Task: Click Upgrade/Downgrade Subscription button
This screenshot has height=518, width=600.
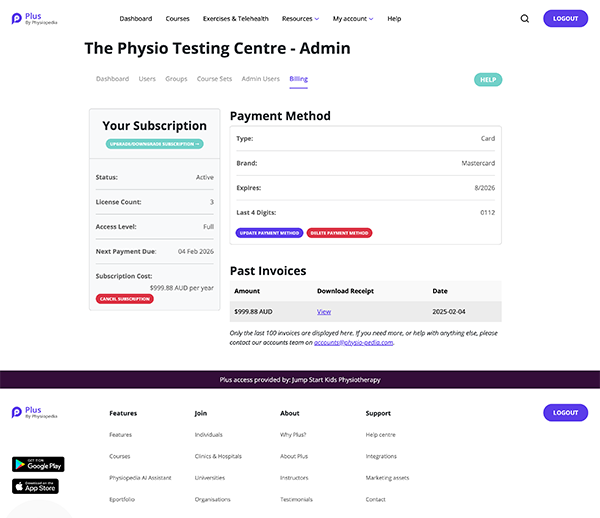Action: (155, 144)
